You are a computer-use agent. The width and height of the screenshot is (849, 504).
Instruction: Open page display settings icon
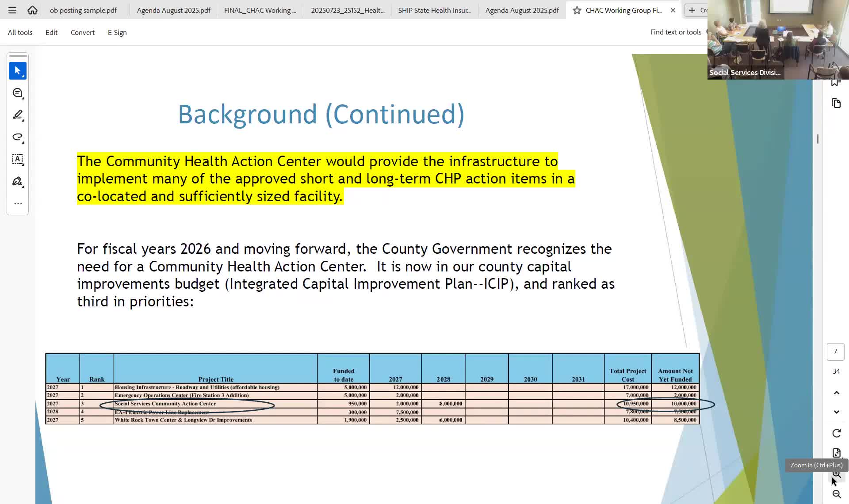point(836,453)
